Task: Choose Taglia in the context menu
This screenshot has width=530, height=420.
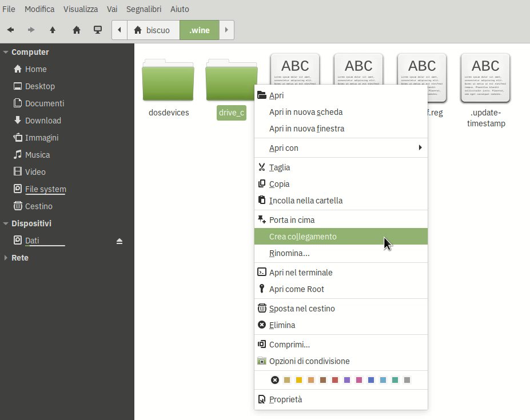Action: (341, 167)
